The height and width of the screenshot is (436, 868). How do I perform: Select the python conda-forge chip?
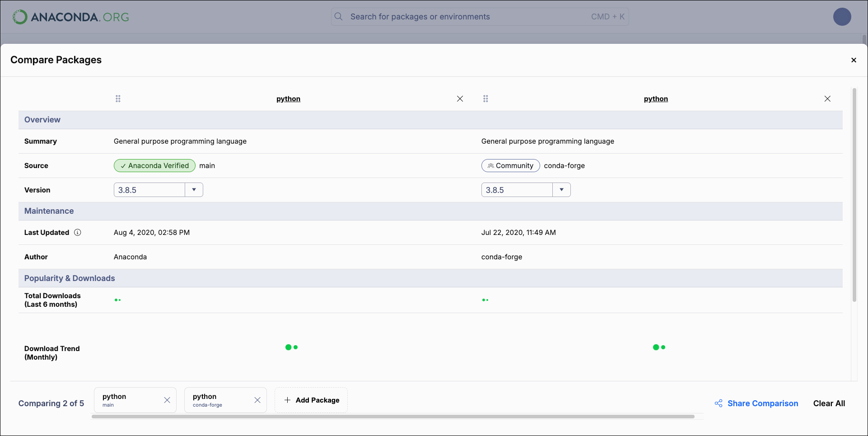225,400
